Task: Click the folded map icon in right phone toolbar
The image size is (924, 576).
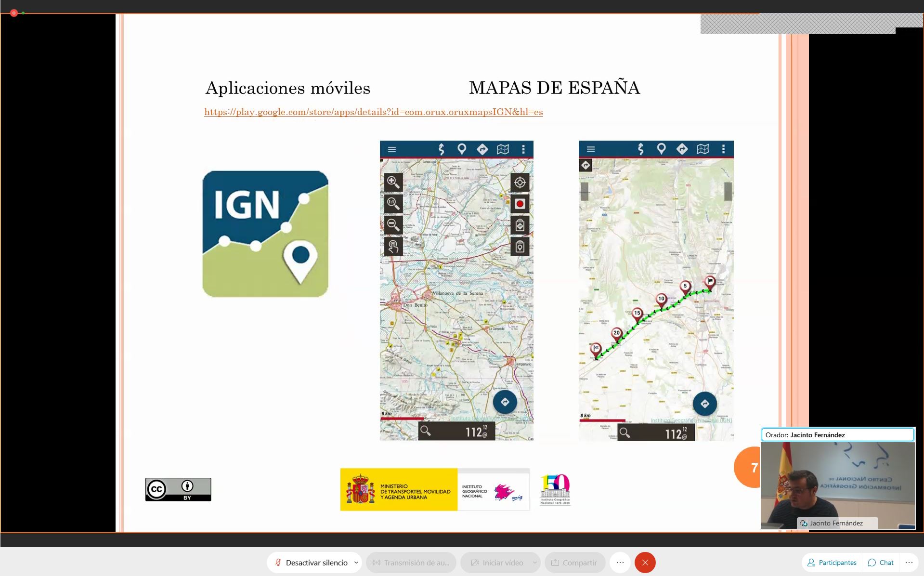Action: point(703,149)
